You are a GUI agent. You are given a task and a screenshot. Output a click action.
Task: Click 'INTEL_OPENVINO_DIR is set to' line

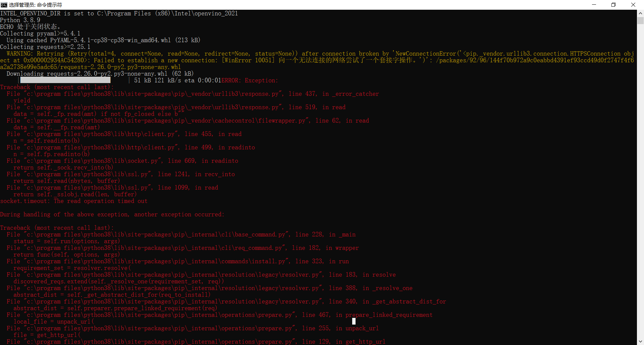click(119, 13)
